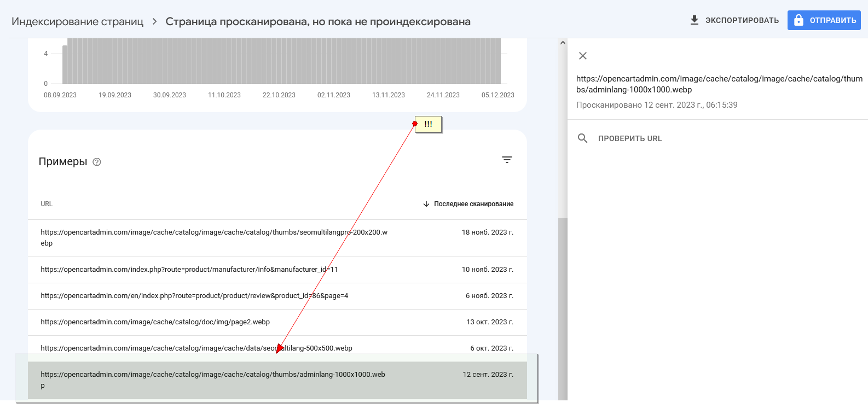Click the export download icon
Viewport: 868px width, 408px height.
click(x=695, y=20)
